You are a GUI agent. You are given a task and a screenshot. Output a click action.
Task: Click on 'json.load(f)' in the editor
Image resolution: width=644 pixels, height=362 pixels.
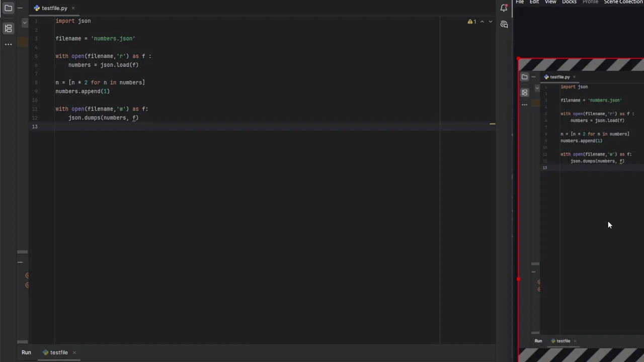[119, 65]
